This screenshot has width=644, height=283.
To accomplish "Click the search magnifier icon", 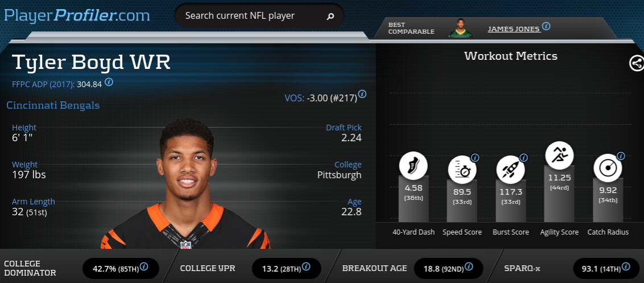I will (x=330, y=17).
